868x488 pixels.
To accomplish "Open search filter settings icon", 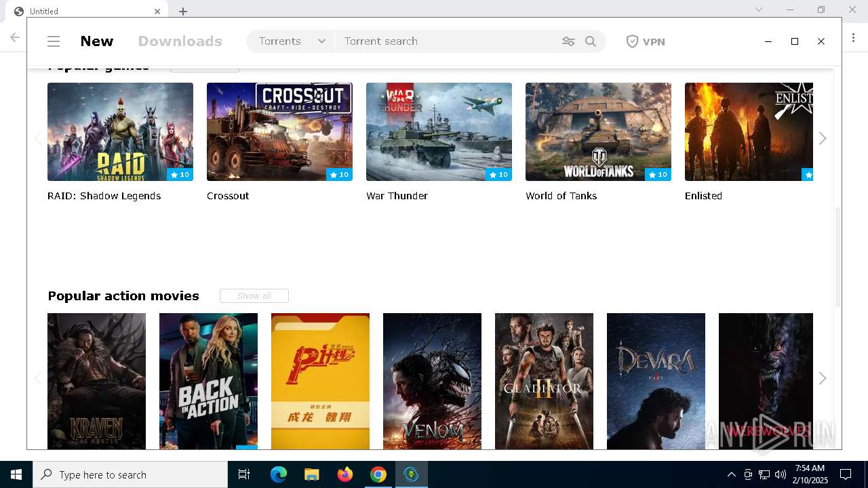I will [568, 41].
